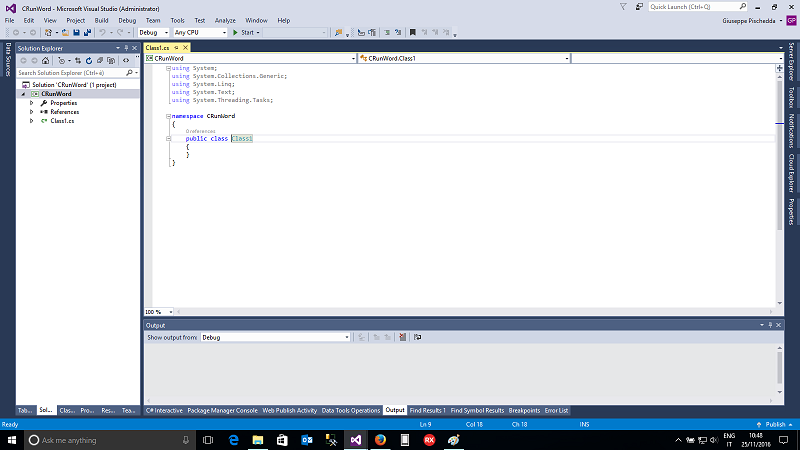Click the View Code icon in Solution Explorer
800x450 pixels.
click(x=126, y=61)
